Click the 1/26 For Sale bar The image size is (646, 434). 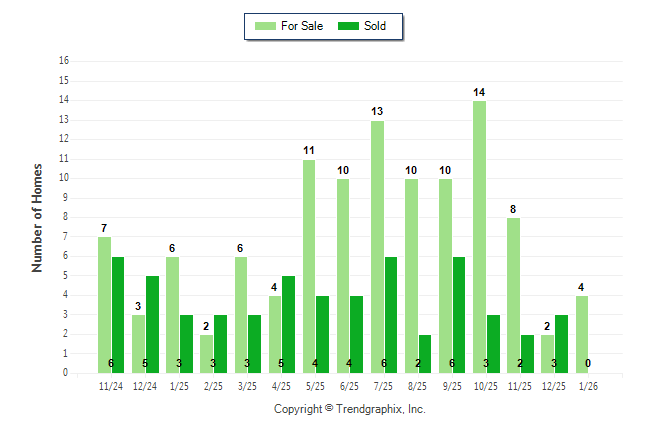coord(581,334)
